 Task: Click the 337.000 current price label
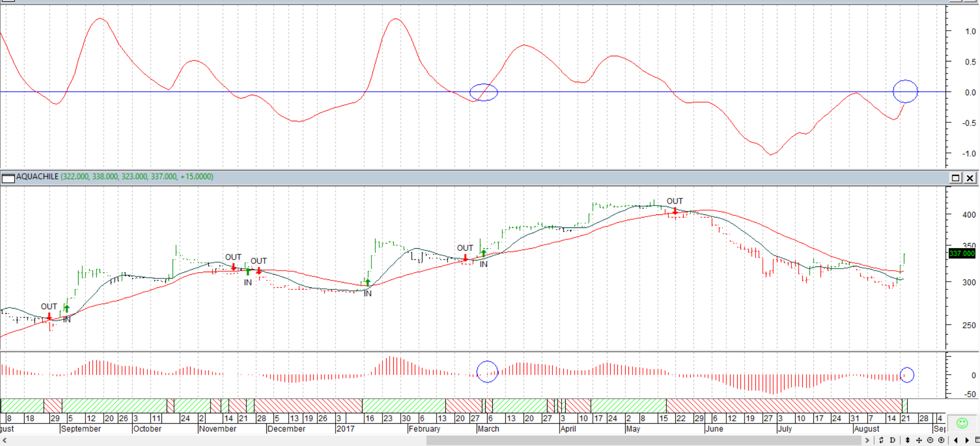point(962,253)
